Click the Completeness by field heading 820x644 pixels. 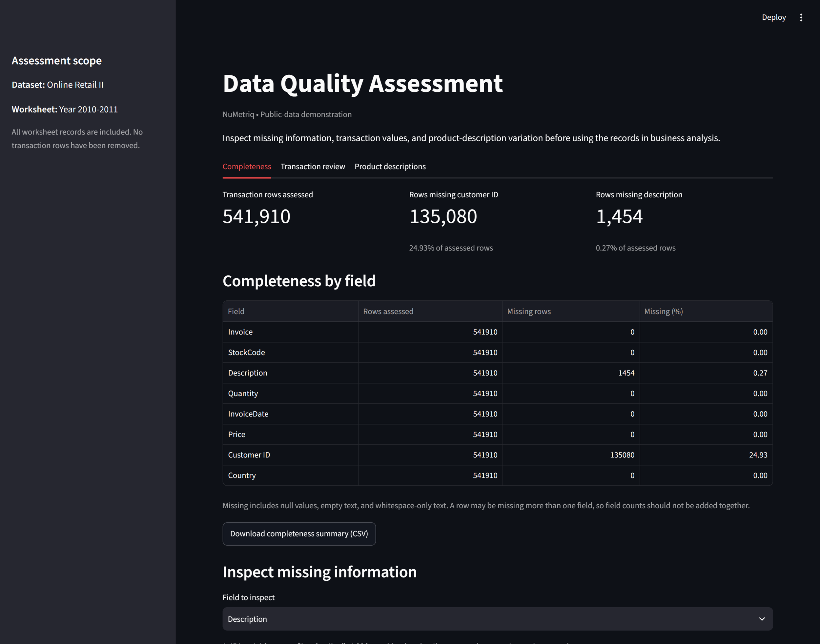299,281
